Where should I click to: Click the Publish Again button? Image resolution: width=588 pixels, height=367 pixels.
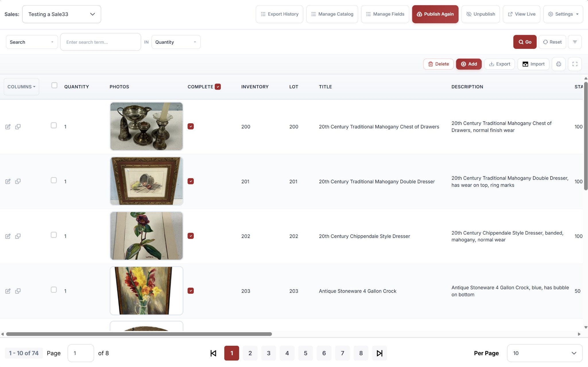coord(435,14)
